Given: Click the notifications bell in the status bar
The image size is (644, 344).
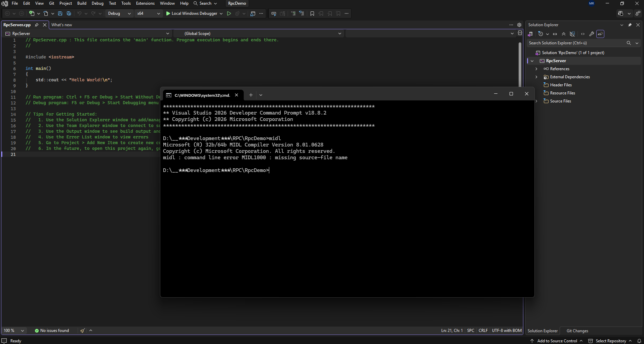Looking at the screenshot, I should point(639,341).
